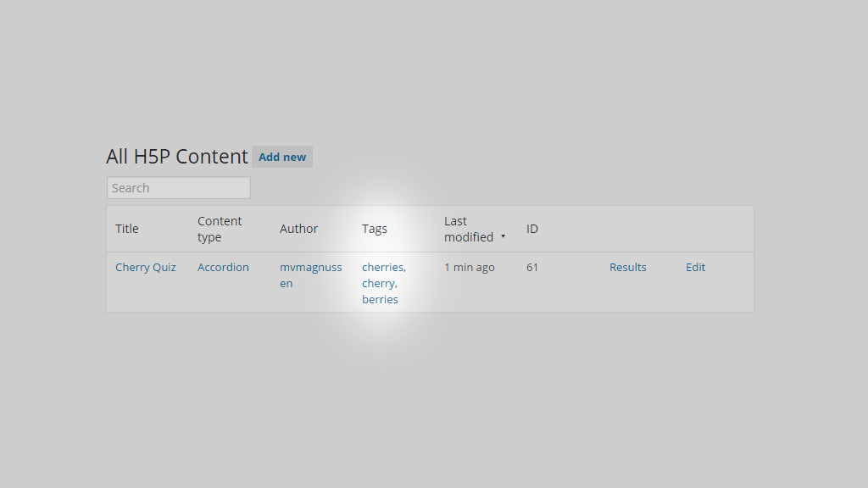
Task: Filter by the Accordion content type
Action: pos(223,267)
